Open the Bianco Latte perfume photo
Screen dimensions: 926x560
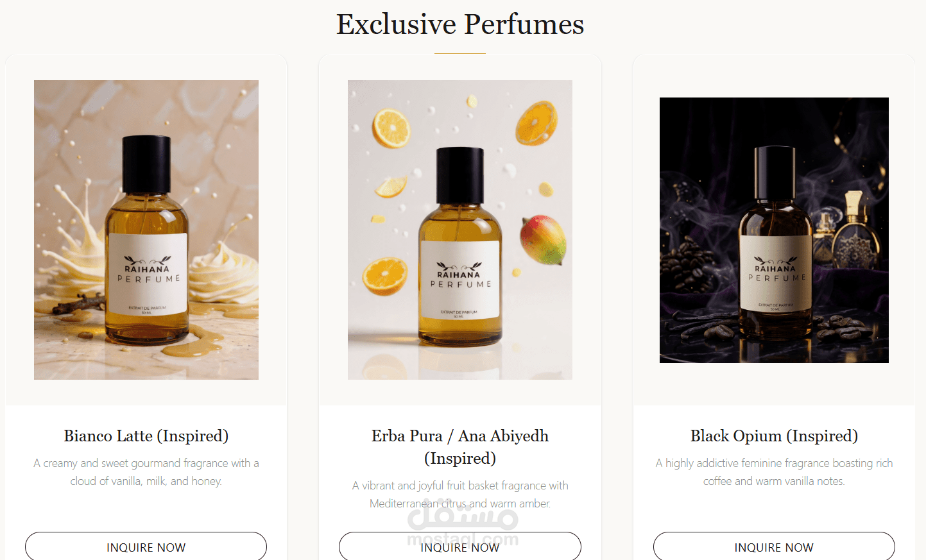click(146, 230)
